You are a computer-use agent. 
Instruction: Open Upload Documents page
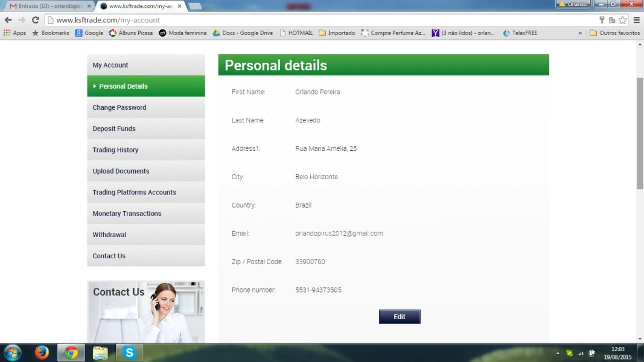(x=146, y=171)
